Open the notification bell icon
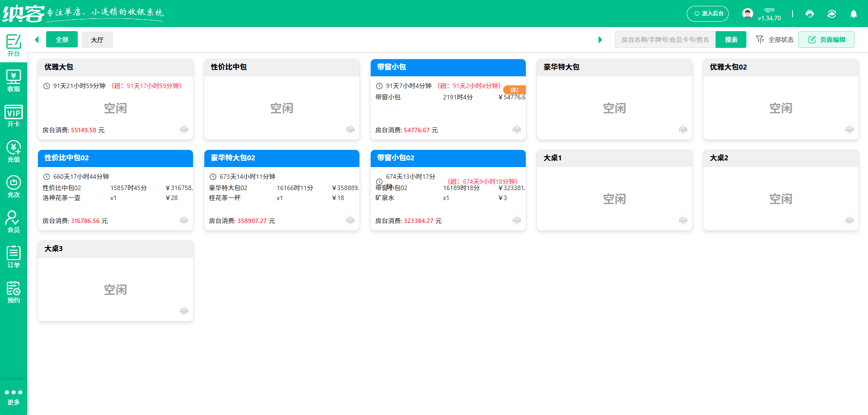This screenshot has height=415, width=868. click(854, 14)
